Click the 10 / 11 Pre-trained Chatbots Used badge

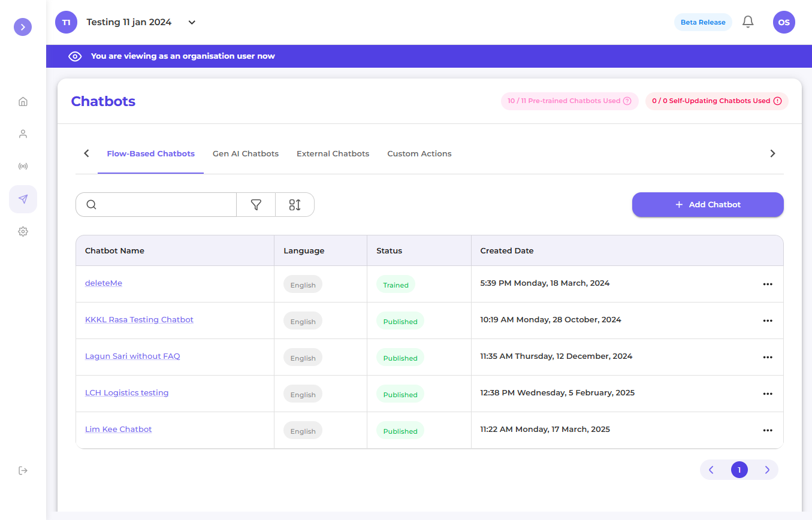coord(570,101)
